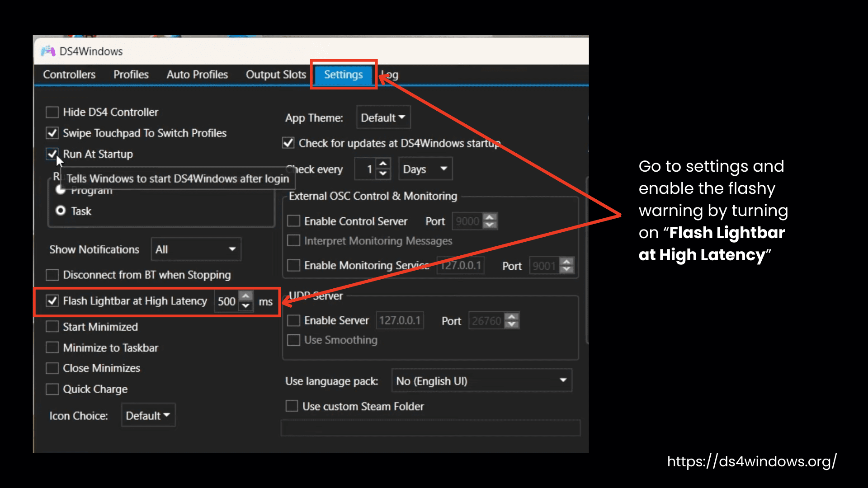Check Interpret Monitoring Messages
The width and height of the screenshot is (868, 488).
coord(294,240)
